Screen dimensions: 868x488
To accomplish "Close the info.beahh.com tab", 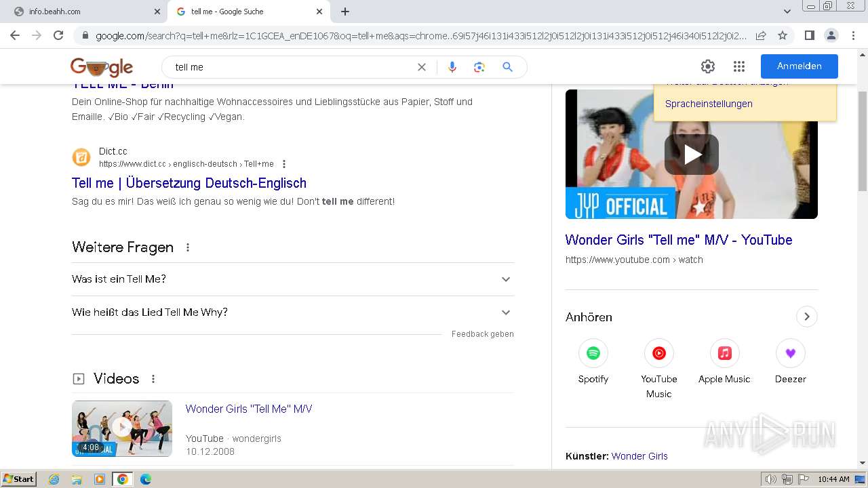I will (157, 12).
